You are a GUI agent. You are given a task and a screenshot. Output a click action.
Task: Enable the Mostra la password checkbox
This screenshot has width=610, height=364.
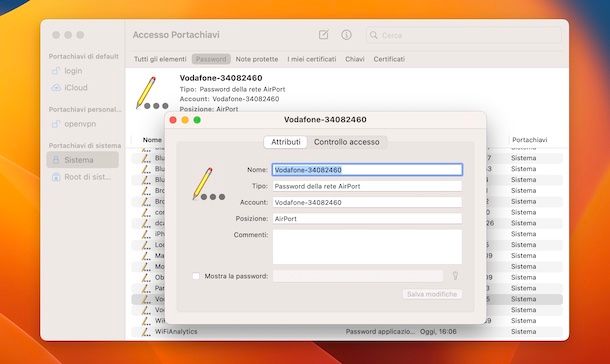pyautogui.click(x=196, y=276)
